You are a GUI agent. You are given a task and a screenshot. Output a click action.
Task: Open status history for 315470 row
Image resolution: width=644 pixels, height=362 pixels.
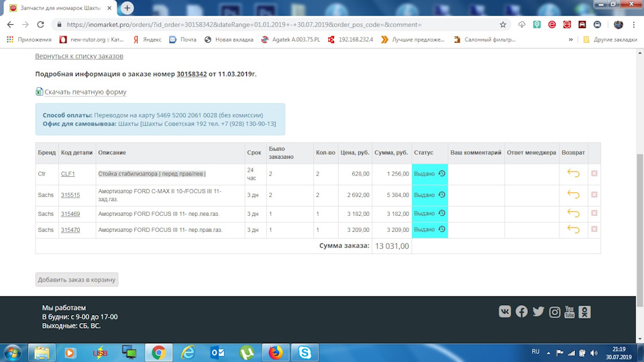(442, 229)
